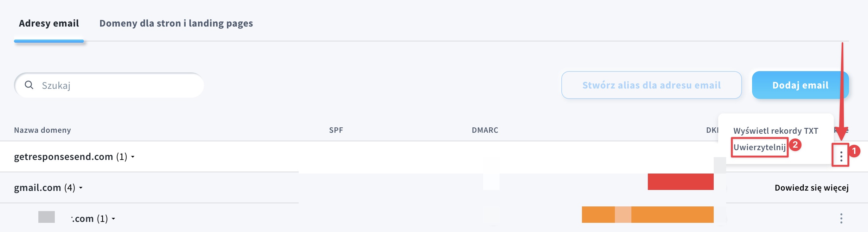Click the orange status bar in bottom row
Screen dimensions: 868x232
647,215
